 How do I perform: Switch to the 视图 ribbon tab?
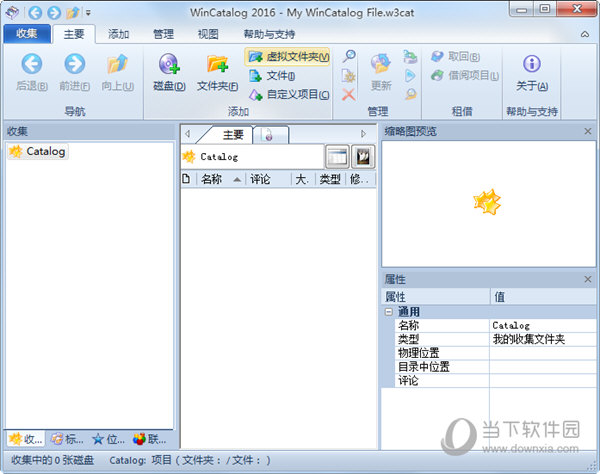click(208, 34)
